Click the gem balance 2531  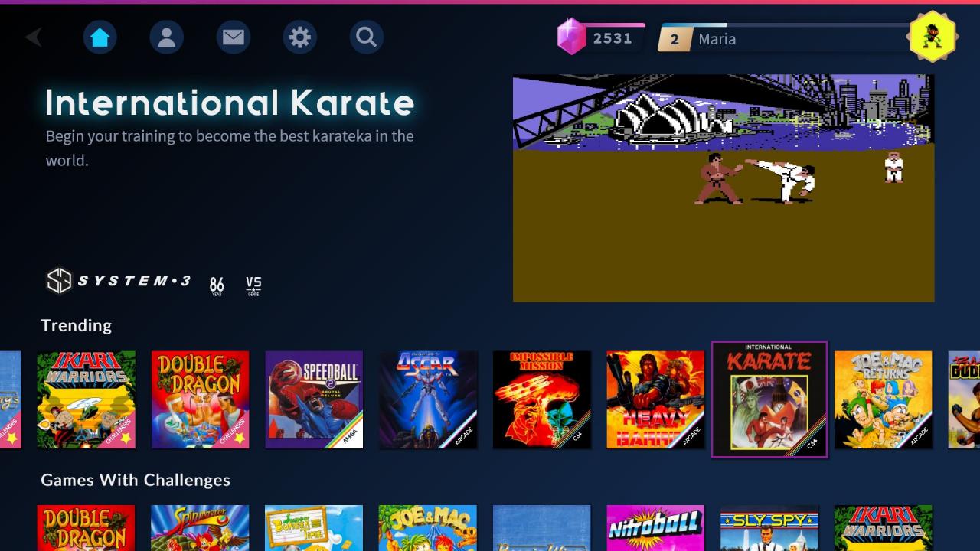point(612,38)
